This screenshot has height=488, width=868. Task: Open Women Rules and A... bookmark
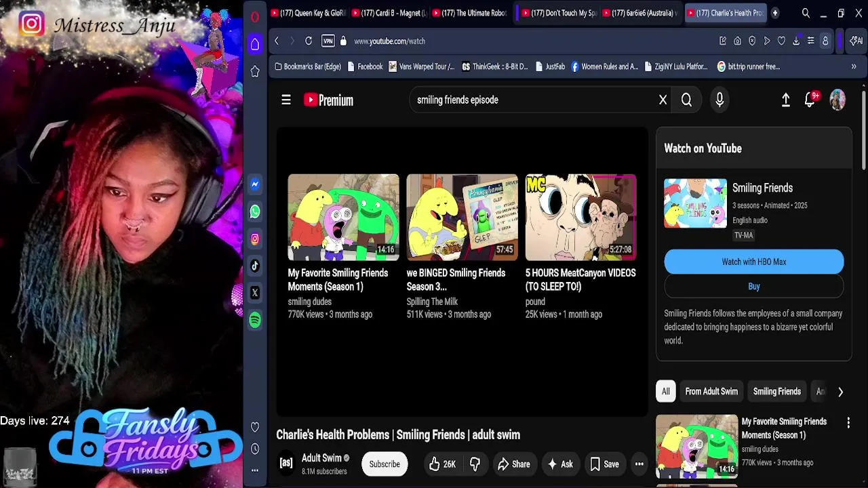[605, 66]
